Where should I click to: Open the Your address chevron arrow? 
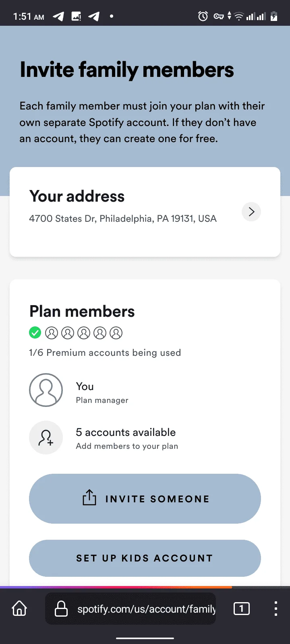(251, 212)
